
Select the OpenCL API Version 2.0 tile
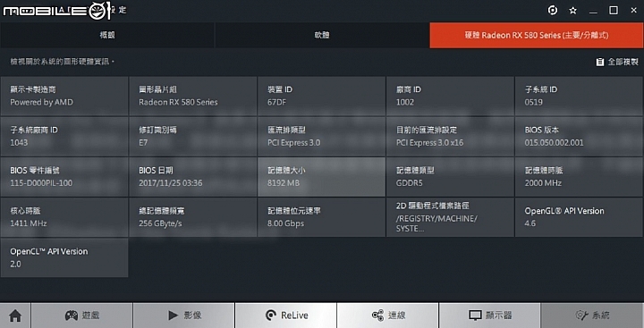pos(64,257)
